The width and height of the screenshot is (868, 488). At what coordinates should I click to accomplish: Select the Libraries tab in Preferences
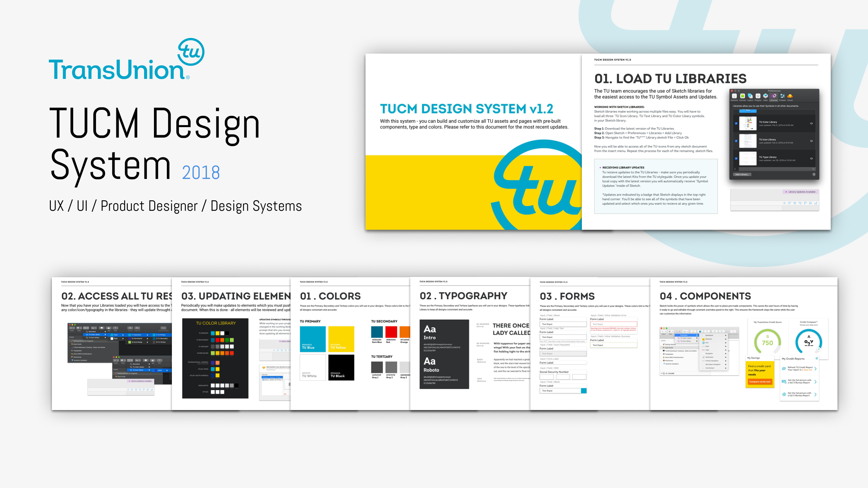(774, 97)
